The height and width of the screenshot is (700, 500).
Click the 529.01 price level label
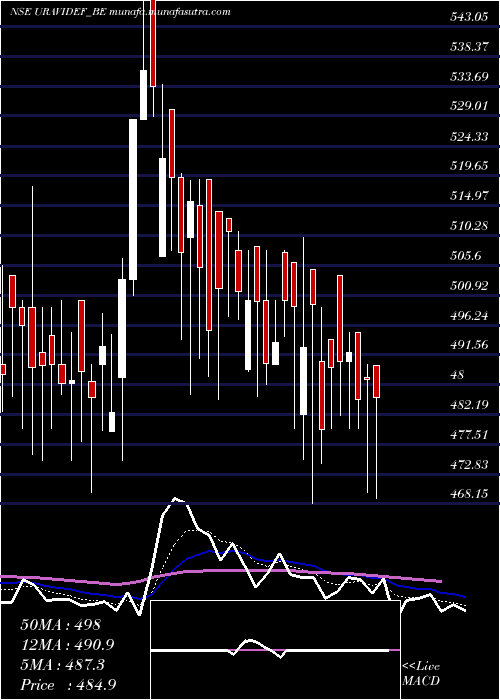pos(469,106)
